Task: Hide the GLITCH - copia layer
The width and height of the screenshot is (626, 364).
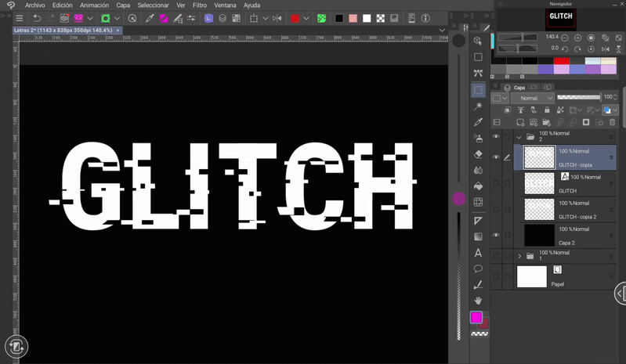Action: coord(496,157)
